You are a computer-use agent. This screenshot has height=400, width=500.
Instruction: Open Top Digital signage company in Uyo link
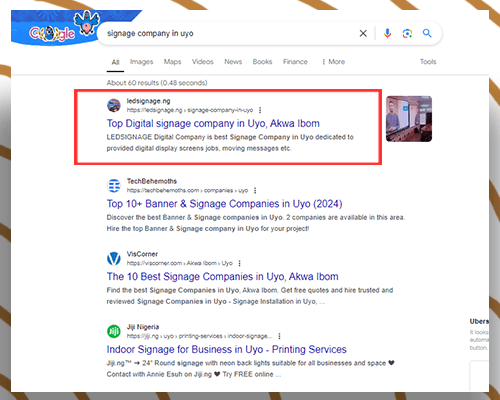pos(213,123)
